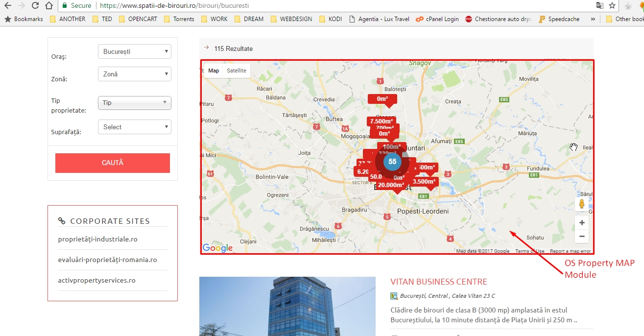644x336 pixels.
Task: Open the TED bookmarks folder
Action: click(x=102, y=19)
